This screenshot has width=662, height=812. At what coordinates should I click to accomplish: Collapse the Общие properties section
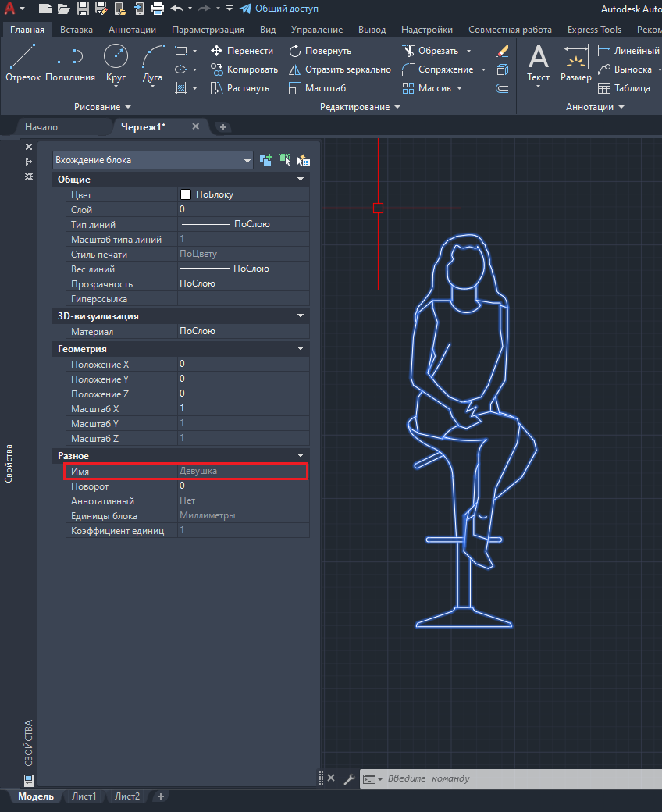[301, 180]
